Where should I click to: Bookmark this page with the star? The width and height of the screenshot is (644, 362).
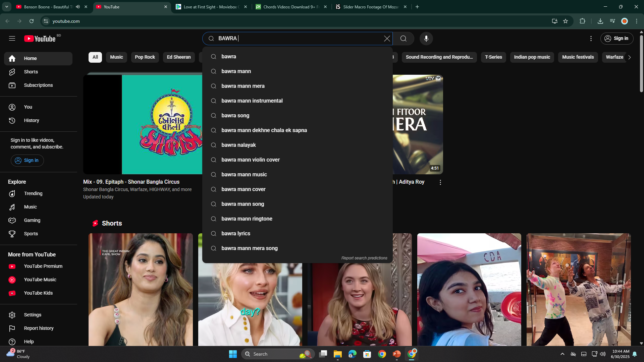(x=566, y=21)
